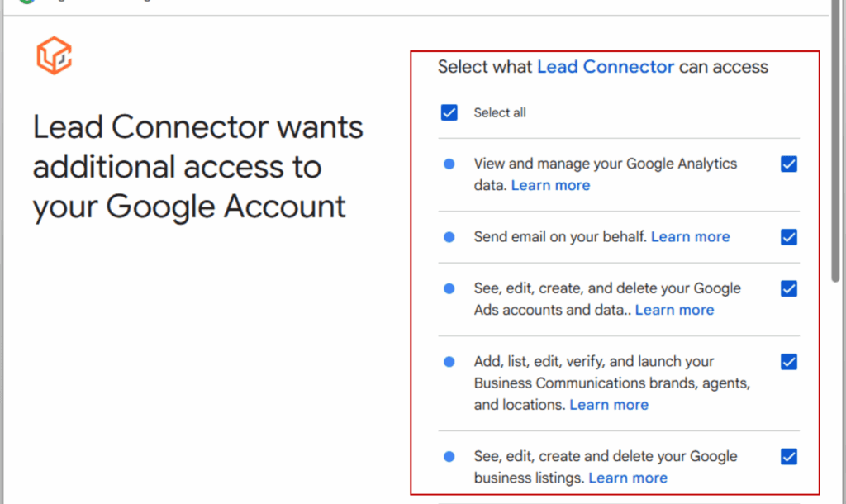
Task: Uncheck the Google business listings permission
Action: click(789, 456)
